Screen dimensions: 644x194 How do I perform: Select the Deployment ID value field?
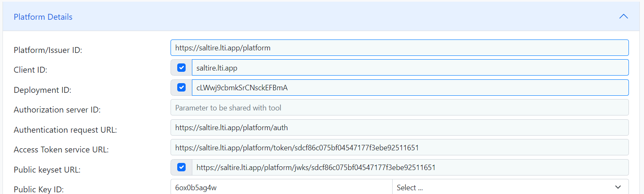tap(410, 88)
